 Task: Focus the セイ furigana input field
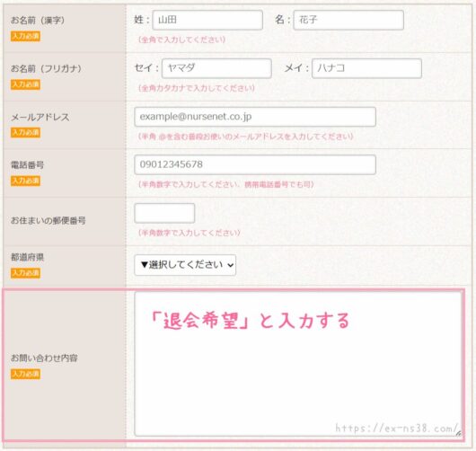(x=216, y=68)
